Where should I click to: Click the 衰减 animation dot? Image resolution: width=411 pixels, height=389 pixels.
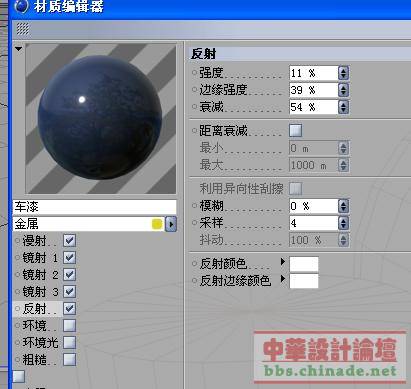coord(194,106)
